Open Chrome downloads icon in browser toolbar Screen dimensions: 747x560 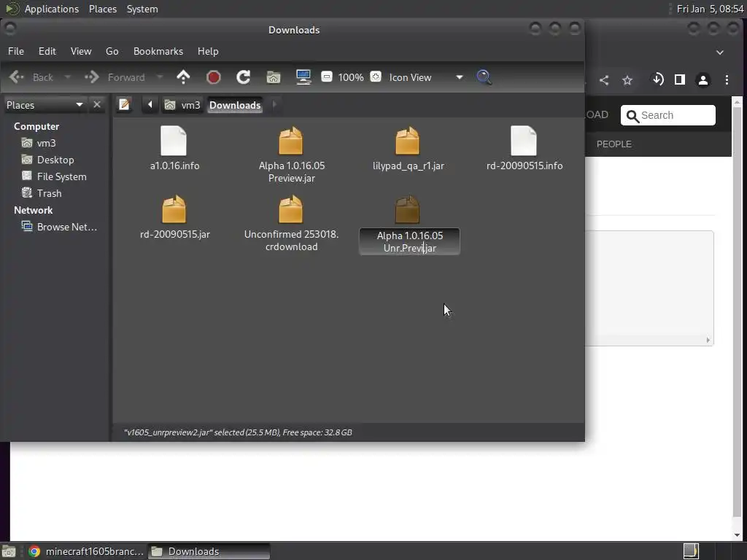[657, 79]
